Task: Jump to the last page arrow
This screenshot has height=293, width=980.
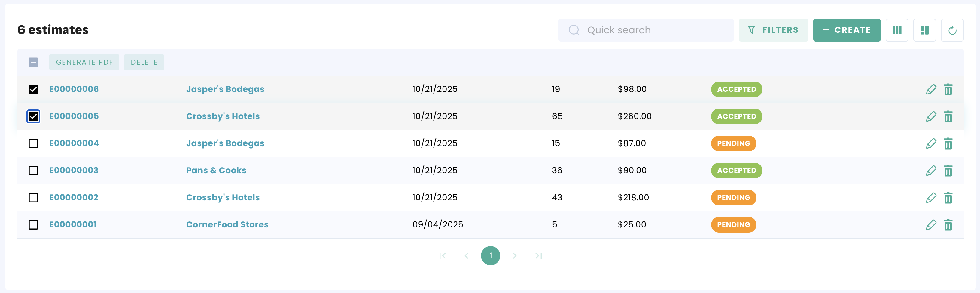Action: point(538,256)
